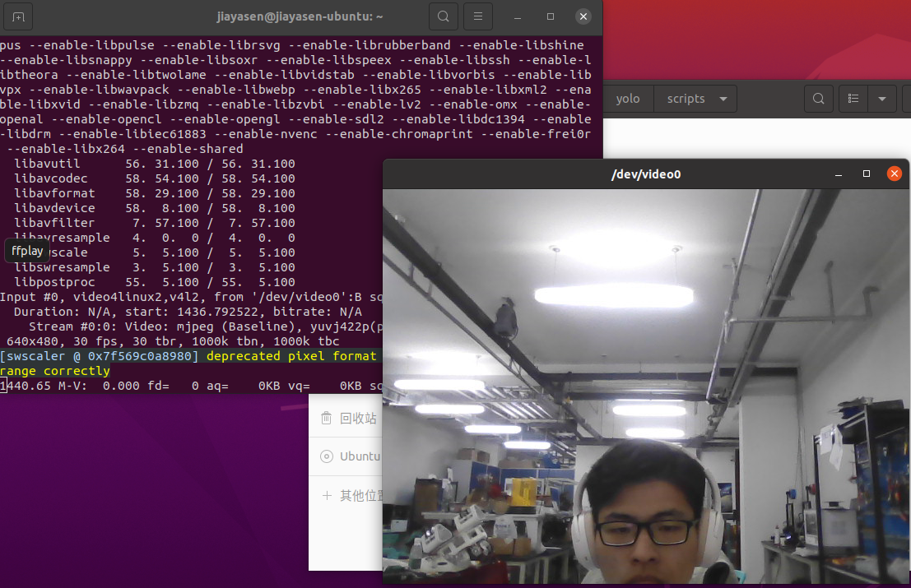Click the libavfilter line in the terminal
The height and width of the screenshot is (588, 911).
point(154,223)
